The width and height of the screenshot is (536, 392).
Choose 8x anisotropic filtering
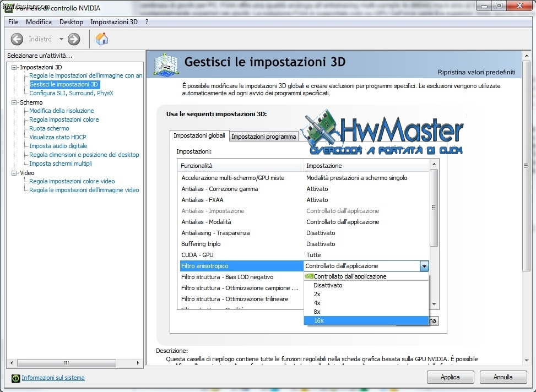coord(366,312)
